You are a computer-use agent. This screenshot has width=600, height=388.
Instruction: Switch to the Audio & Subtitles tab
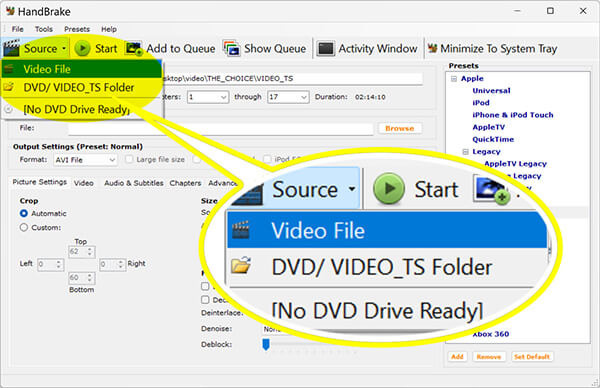tap(134, 183)
